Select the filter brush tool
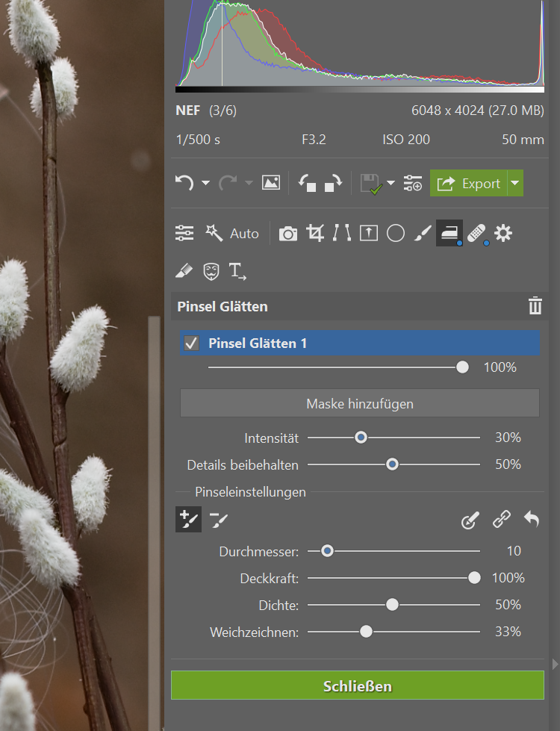This screenshot has width=560, height=731. (x=423, y=233)
